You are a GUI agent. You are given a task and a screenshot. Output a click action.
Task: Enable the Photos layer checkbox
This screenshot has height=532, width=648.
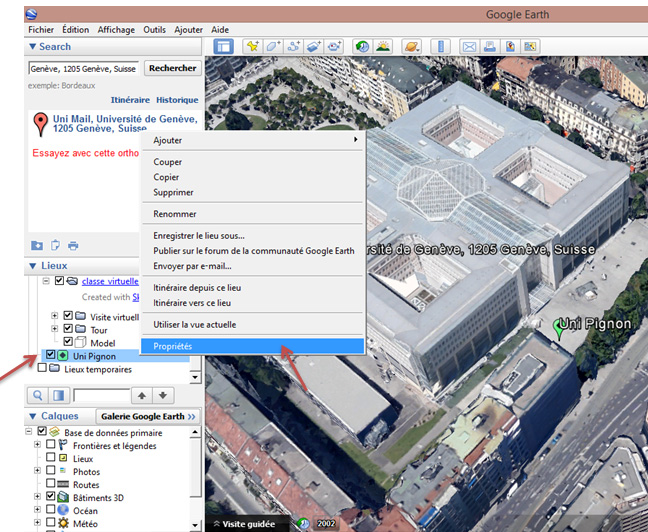point(51,470)
